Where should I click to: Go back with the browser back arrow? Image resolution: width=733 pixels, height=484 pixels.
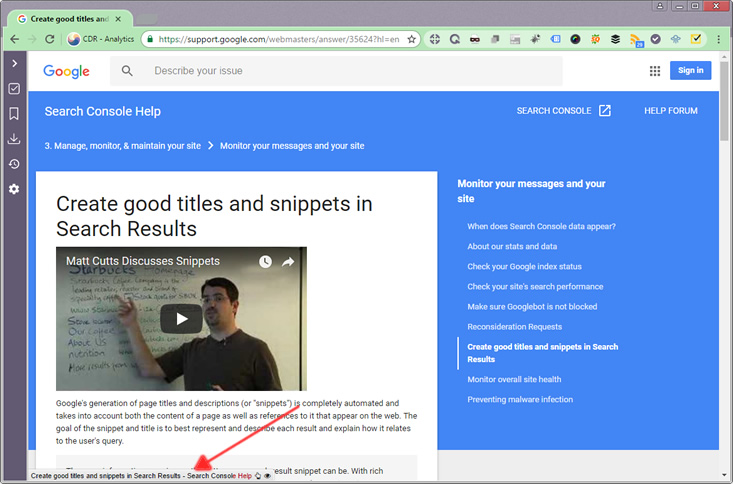14,39
